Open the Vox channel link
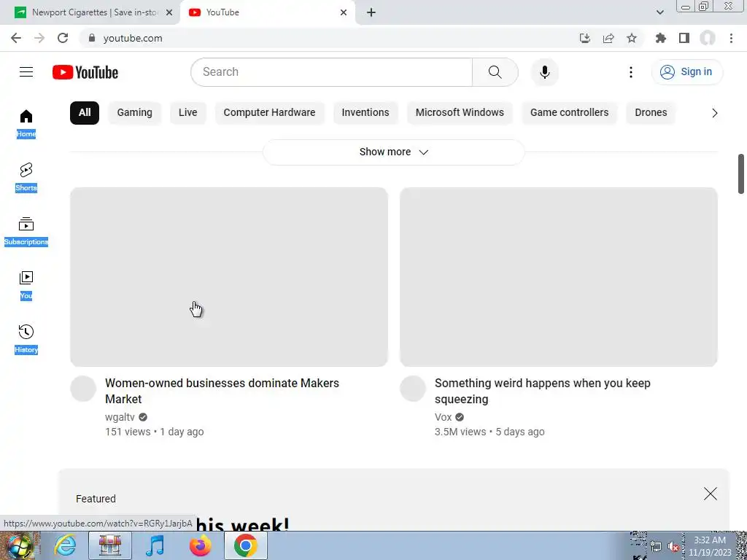The image size is (747, 560). (x=443, y=417)
